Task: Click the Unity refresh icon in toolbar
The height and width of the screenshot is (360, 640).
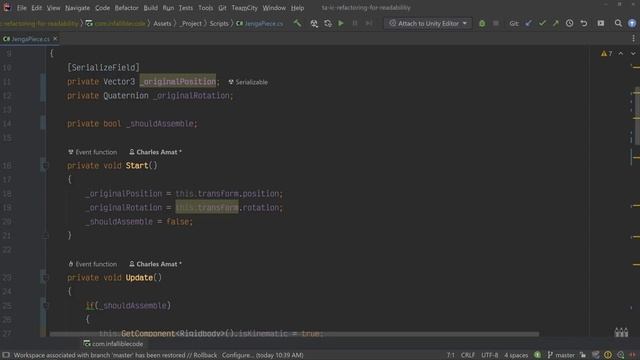Action: click(x=328, y=23)
